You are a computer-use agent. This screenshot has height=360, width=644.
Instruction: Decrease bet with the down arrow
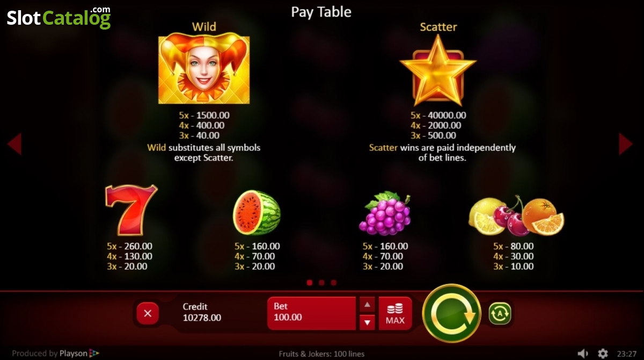(367, 322)
